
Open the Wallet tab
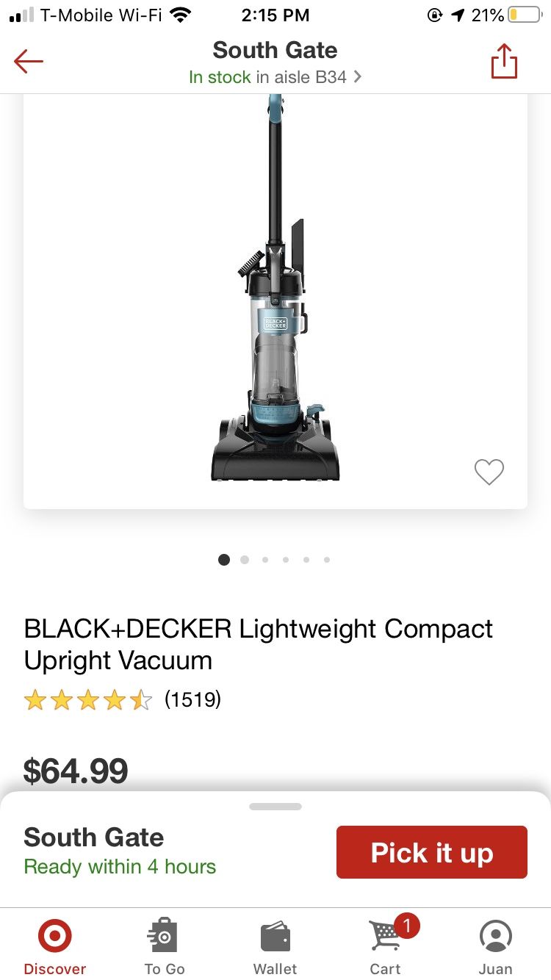coord(275,947)
